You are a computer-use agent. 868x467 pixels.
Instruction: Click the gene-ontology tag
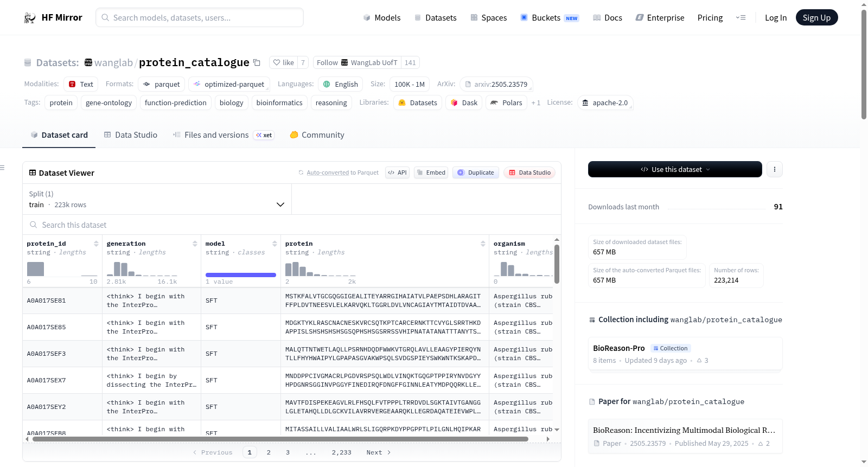pos(108,103)
